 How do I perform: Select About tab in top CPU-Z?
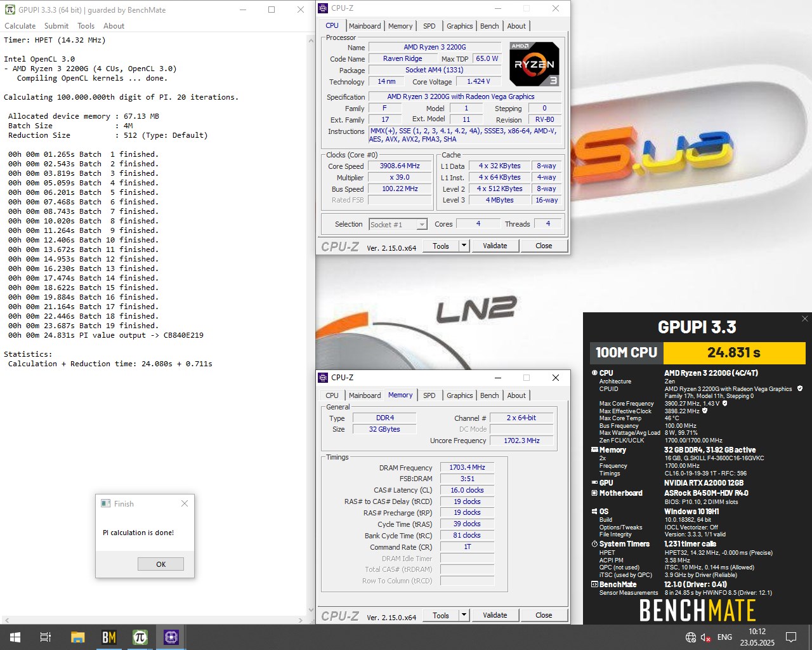pyautogui.click(x=516, y=26)
